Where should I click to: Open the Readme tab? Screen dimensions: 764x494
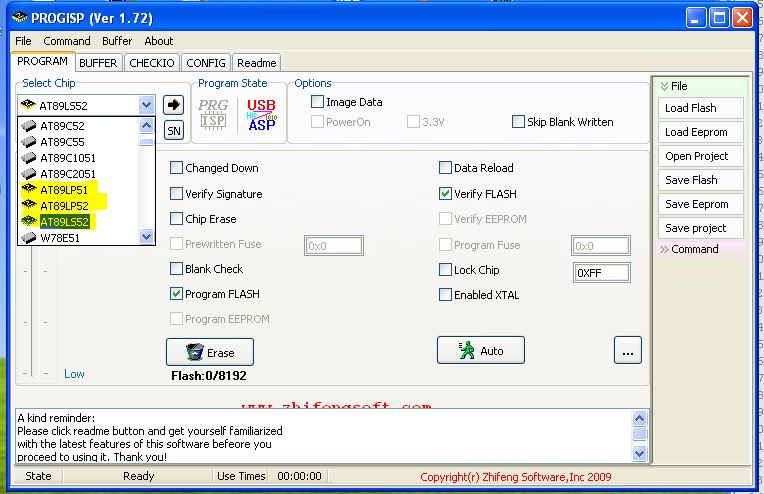click(x=256, y=63)
